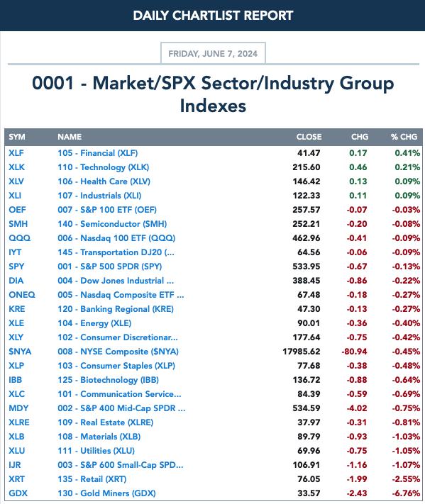Open the 125 - Biotechnology (IBB) link
425x504 pixels.
(x=108, y=380)
